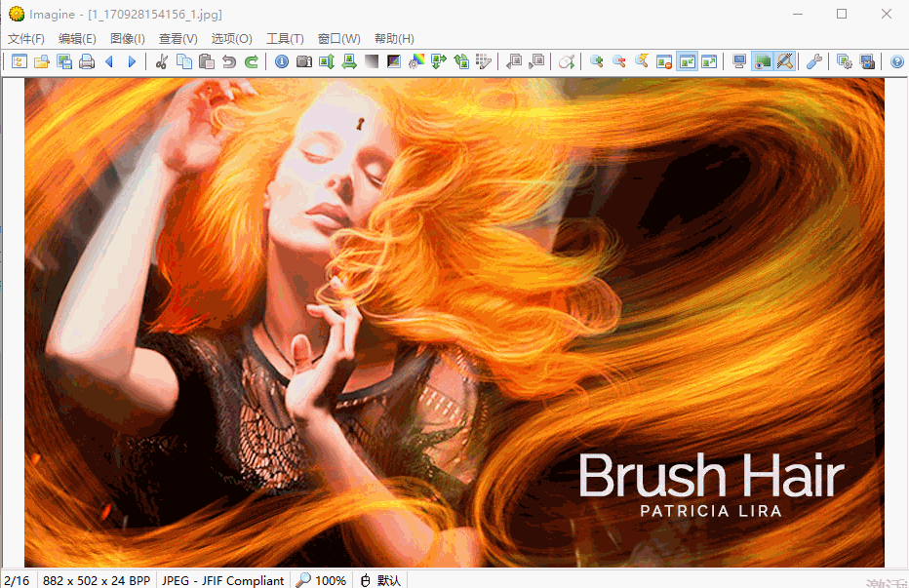Apply the grayscale gradient icon

click(372, 61)
